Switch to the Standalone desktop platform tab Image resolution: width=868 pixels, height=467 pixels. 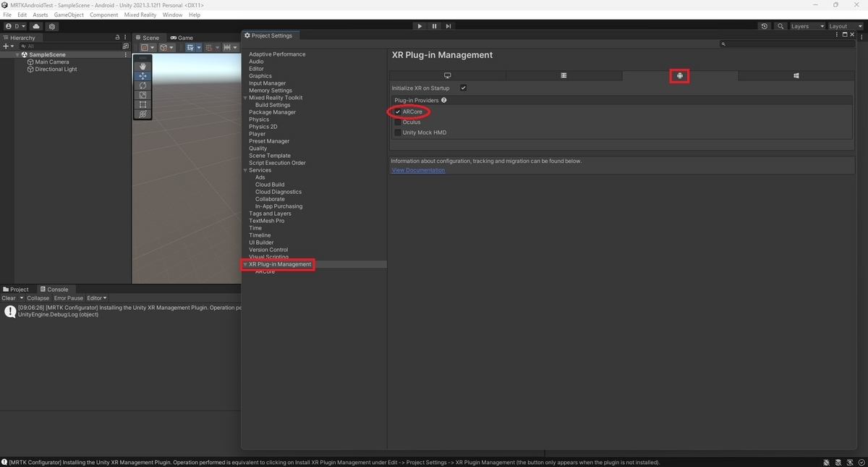coord(447,75)
